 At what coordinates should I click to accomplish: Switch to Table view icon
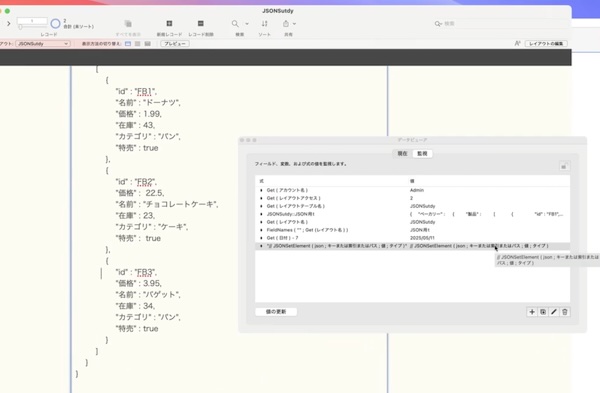click(x=148, y=44)
